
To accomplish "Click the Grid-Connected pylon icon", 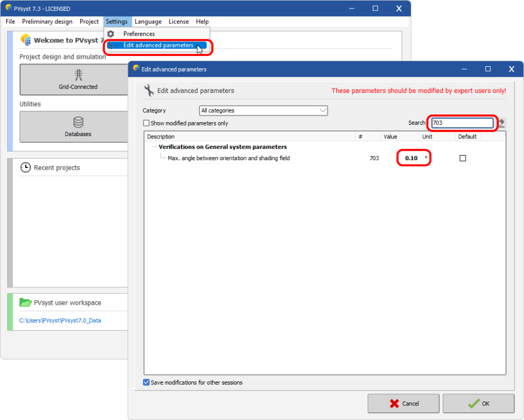I will point(78,74).
